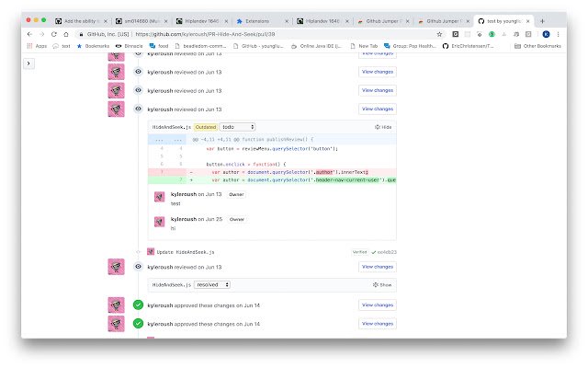
Task: Click the removed diff line with '.author'
Action: (x=272, y=172)
